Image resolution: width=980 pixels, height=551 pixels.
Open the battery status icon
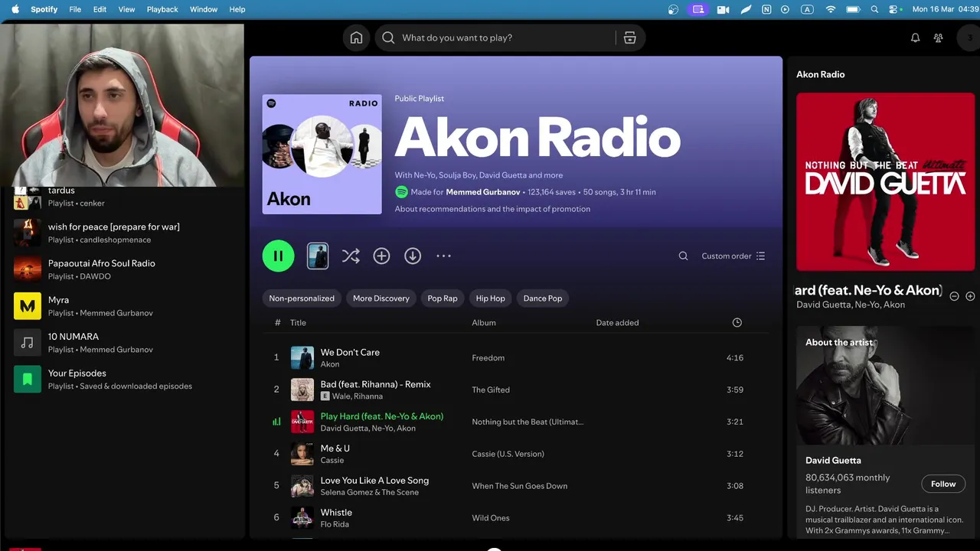coord(853,9)
